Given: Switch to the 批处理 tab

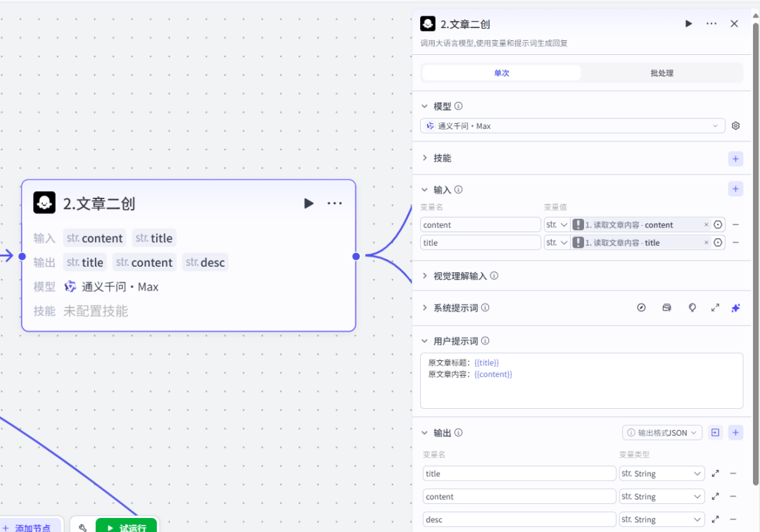Looking at the screenshot, I should (x=661, y=72).
